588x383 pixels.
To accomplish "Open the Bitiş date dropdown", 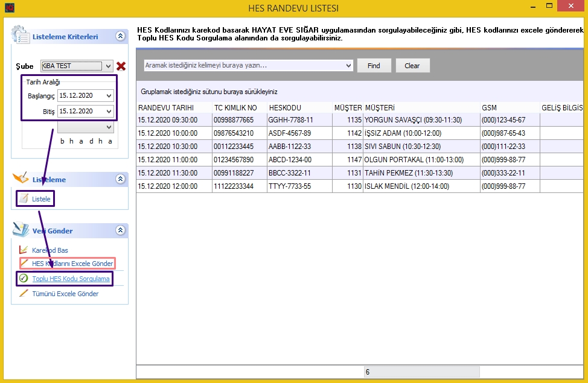I will coord(109,112).
